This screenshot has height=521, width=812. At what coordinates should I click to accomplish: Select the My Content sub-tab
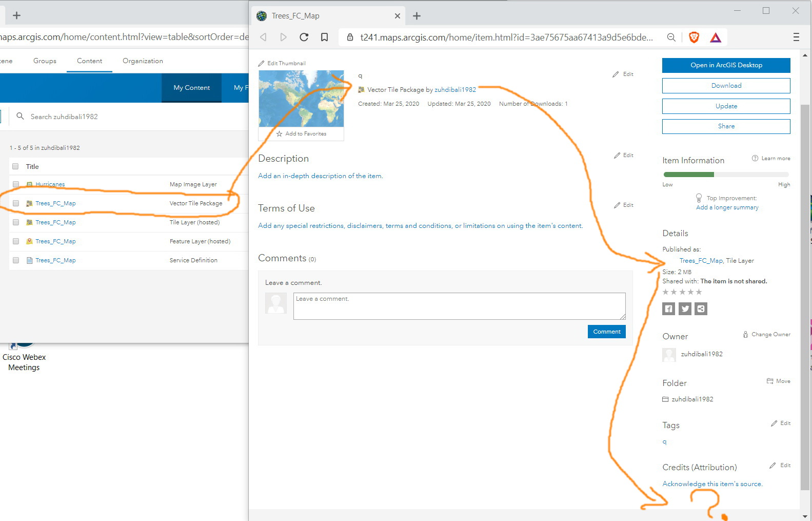point(192,88)
